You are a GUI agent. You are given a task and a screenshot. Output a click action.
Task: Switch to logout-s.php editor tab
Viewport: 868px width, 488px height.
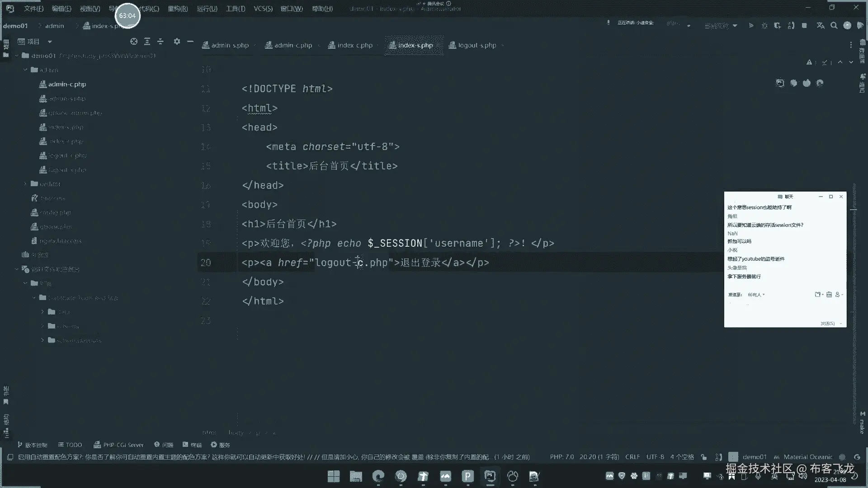(476, 45)
